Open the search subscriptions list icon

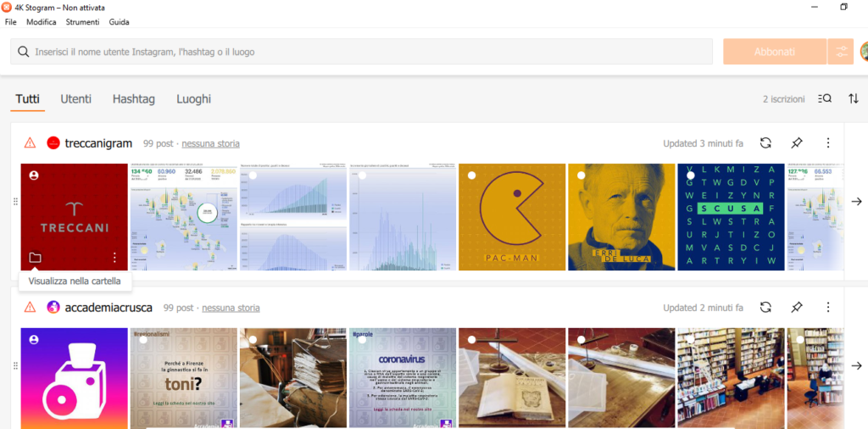click(x=824, y=98)
